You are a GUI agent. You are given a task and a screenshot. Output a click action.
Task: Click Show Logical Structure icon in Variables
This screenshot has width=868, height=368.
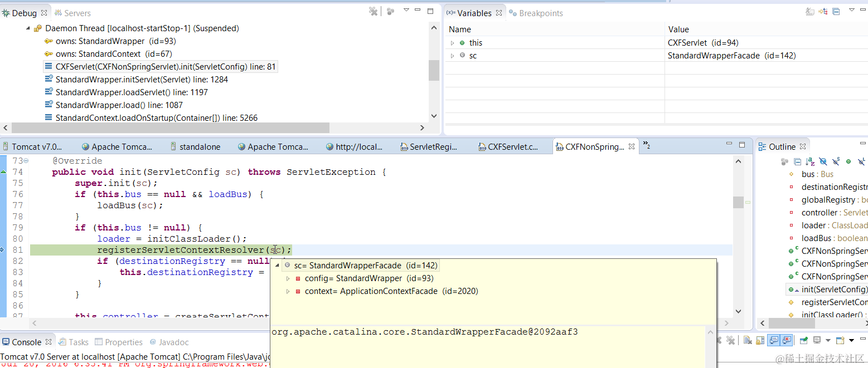[x=823, y=11]
